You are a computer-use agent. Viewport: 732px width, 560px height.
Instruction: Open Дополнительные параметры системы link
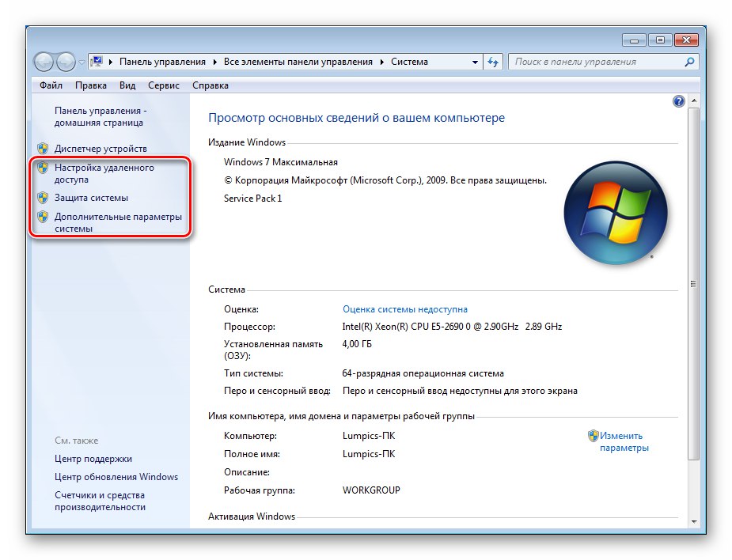pos(118,222)
